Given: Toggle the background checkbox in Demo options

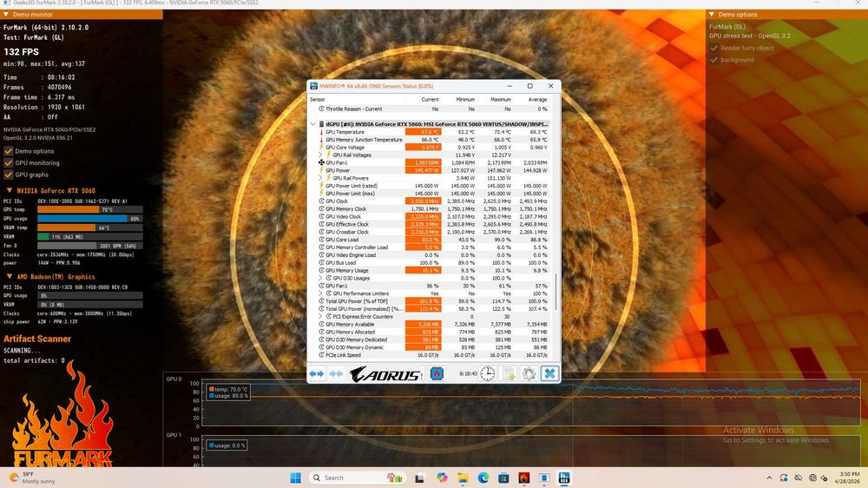Looking at the screenshot, I should 714,60.
